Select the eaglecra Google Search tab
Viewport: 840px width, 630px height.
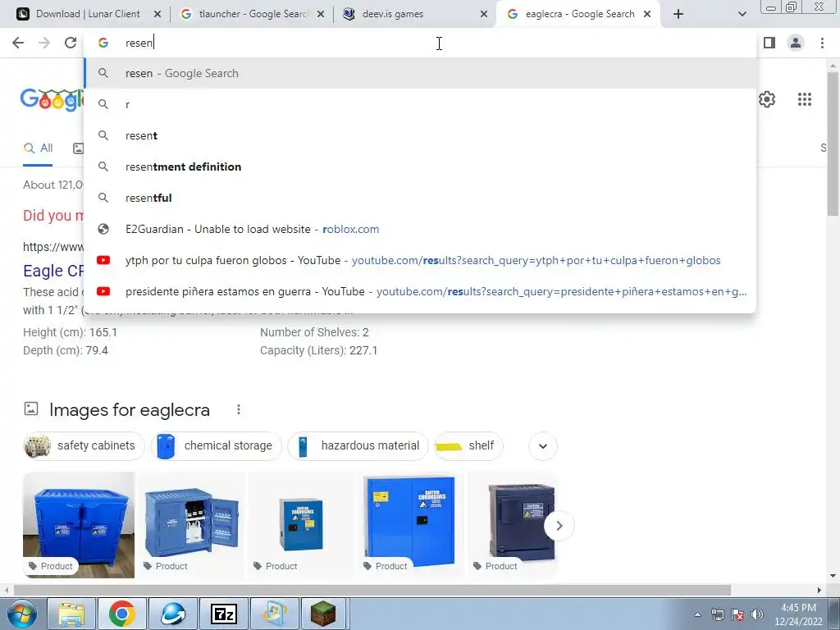click(578, 14)
